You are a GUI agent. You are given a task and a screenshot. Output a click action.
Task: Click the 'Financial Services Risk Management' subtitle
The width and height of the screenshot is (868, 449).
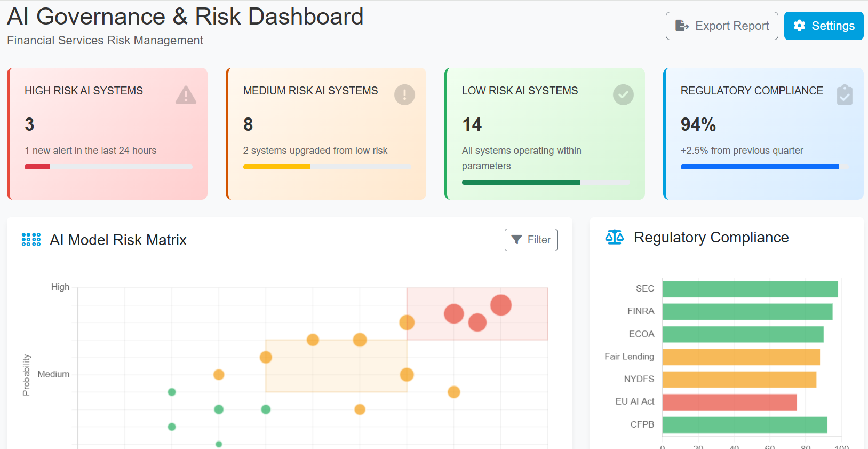(x=105, y=41)
